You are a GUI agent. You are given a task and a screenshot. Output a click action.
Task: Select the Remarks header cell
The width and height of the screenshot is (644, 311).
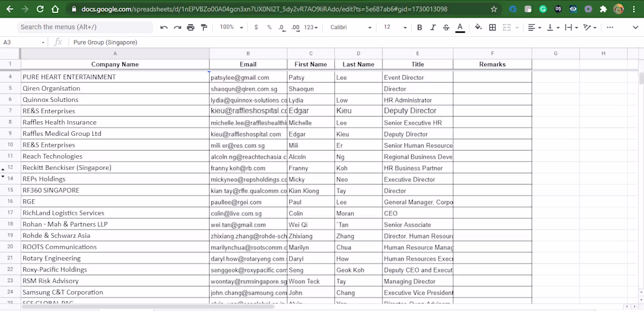[x=492, y=64]
